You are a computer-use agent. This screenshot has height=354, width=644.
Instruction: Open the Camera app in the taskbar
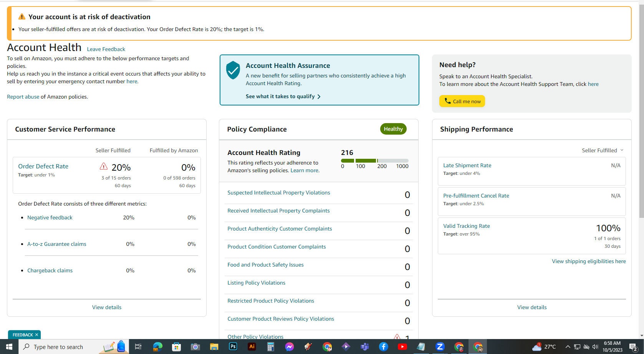click(195, 347)
